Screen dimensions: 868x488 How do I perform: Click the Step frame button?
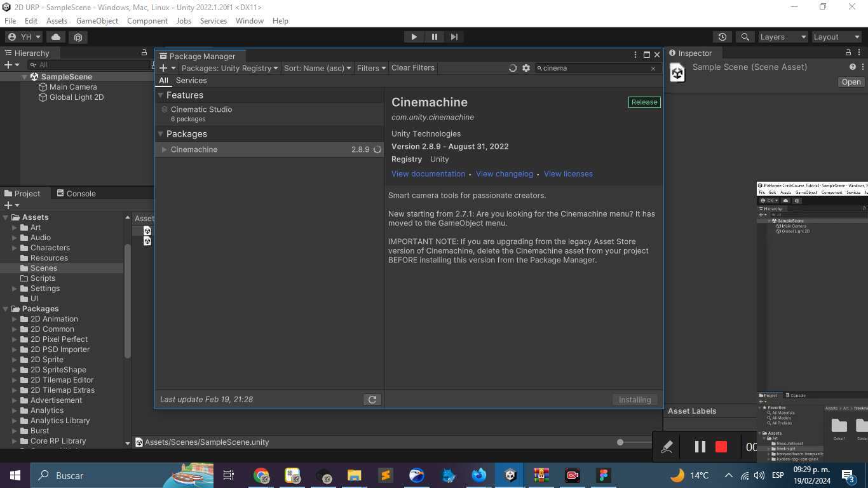pyautogui.click(x=454, y=37)
